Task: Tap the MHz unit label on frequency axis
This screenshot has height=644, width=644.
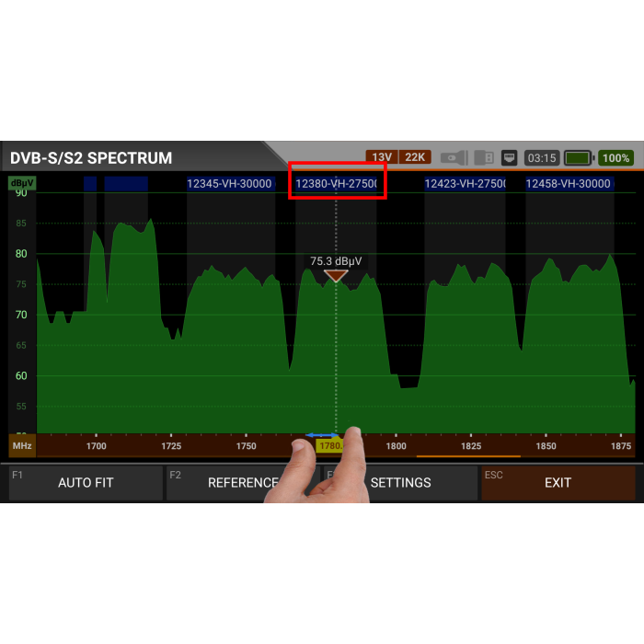Action: pos(22,446)
